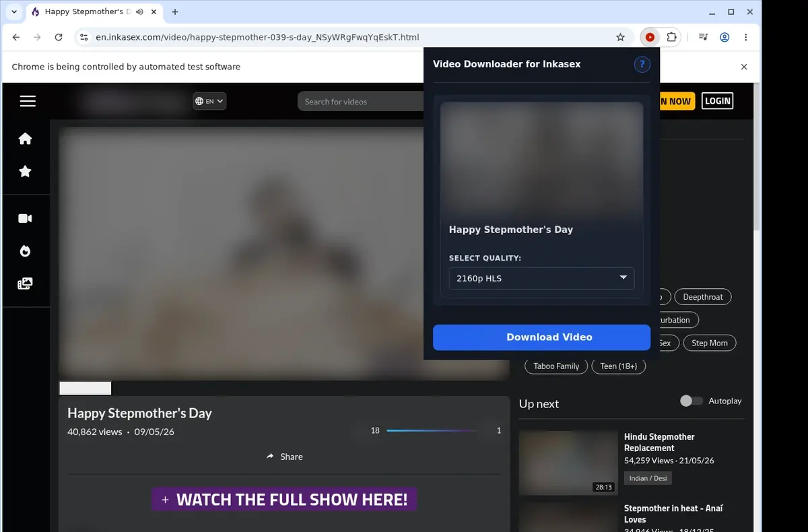Go forward one page
Image resolution: width=808 pixels, height=532 pixels.
[x=37, y=38]
